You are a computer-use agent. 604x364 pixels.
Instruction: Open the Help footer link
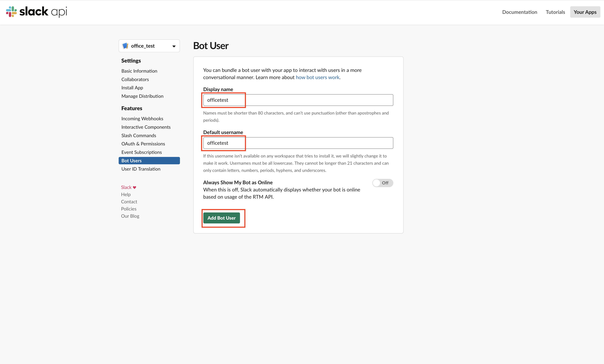(x=126, y=194)
